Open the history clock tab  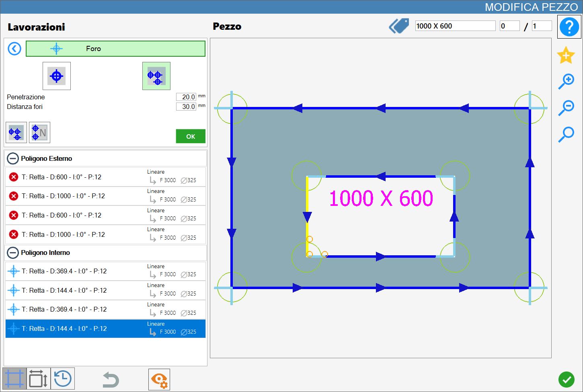pyautogui.click(x=63, y=379)
